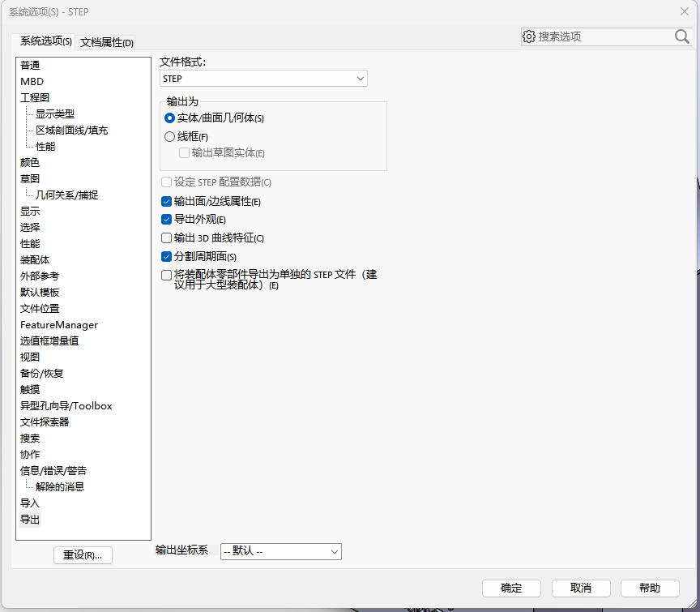Screen dimensions: 700x612
Task: Select the 线框(F) radio option
Action: coord(169,137)
